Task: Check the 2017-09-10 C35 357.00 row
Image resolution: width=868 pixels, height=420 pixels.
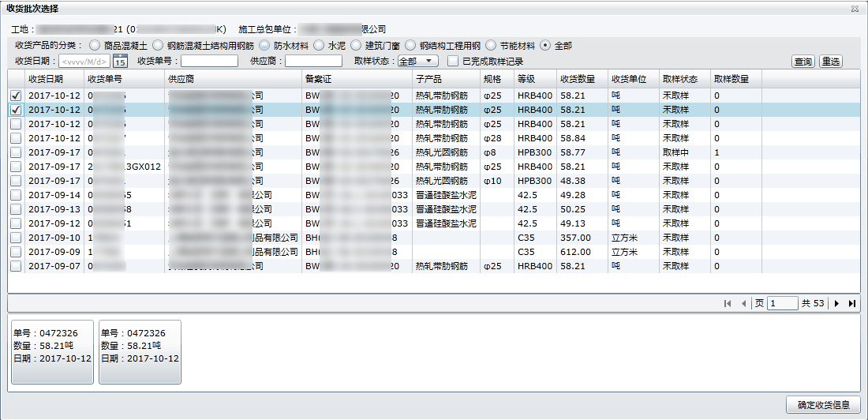Action: coord(16,238)
